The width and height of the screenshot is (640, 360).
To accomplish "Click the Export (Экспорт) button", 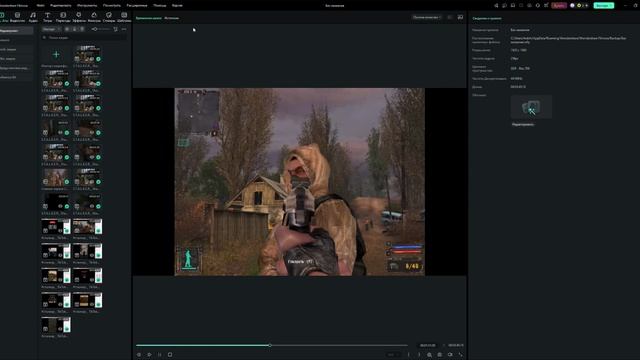I will [x=604, y=6].
